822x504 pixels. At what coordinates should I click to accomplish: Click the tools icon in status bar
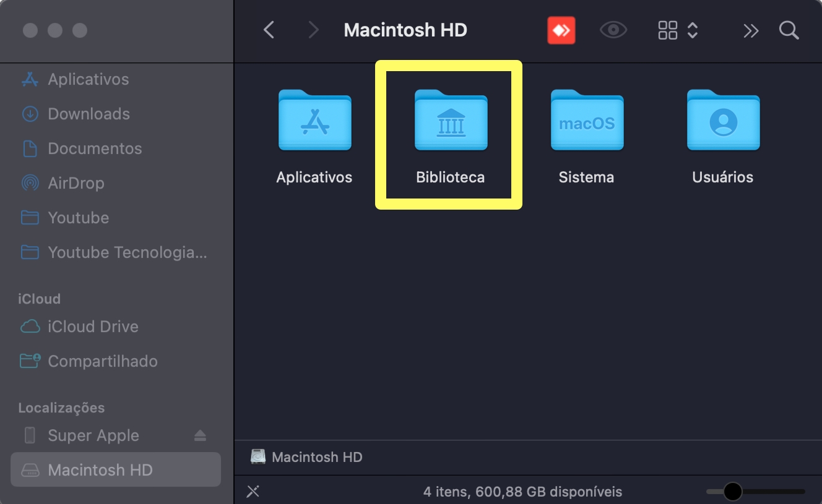(x=253, y=492)
